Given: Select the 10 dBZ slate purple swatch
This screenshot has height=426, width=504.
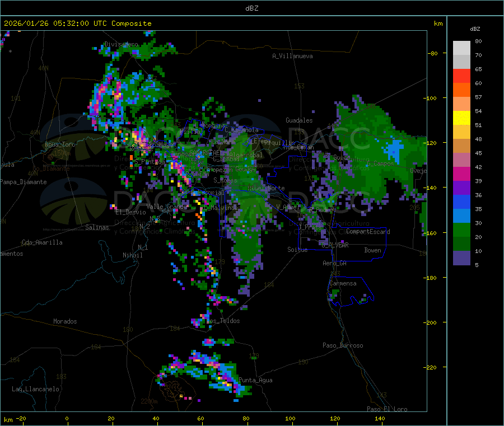Looking at the screenshot, I should coord(461,258).
